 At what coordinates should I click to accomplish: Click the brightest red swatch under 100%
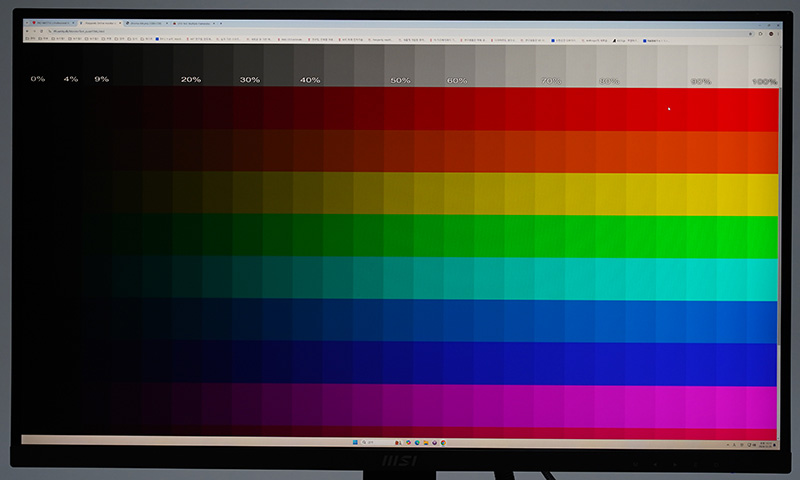(x=763, y=110)
